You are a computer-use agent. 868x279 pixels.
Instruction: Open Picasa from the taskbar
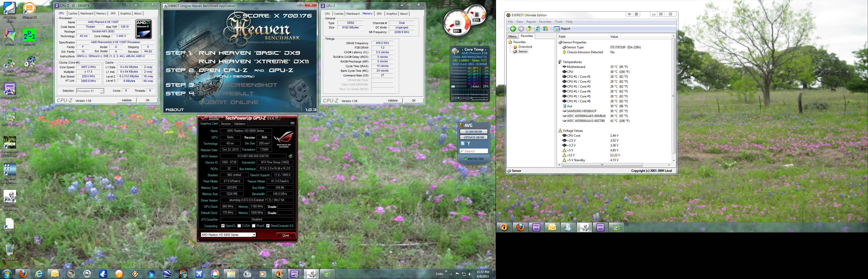(215, 274)
